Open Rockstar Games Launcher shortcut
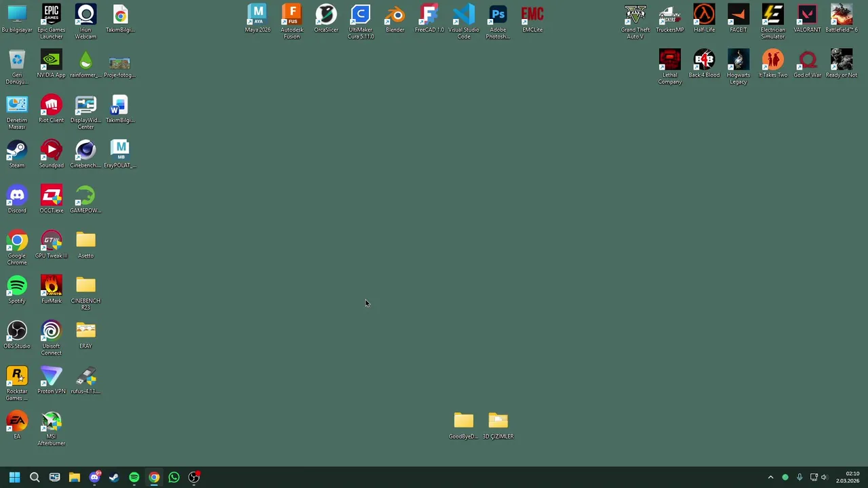This screenshot has width=868, height=488. (x=17, y=383)
